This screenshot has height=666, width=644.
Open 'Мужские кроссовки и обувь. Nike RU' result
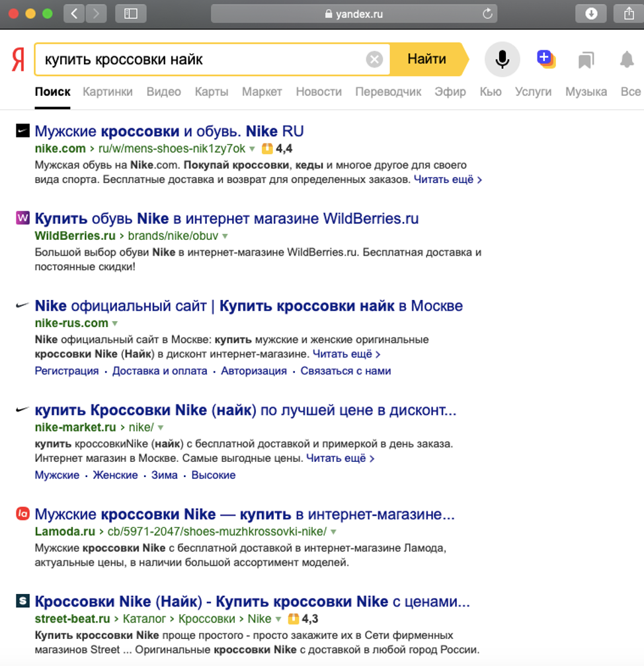(169, 131)
